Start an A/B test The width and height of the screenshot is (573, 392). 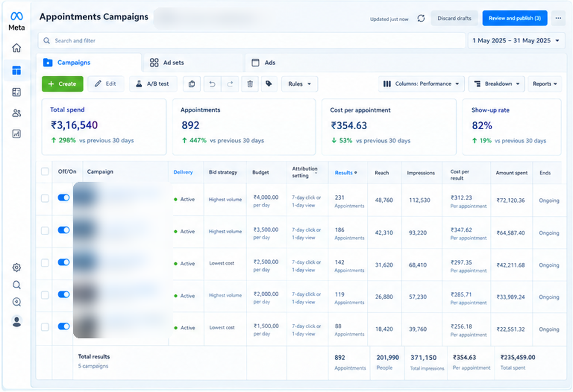(x=153, y=84)
